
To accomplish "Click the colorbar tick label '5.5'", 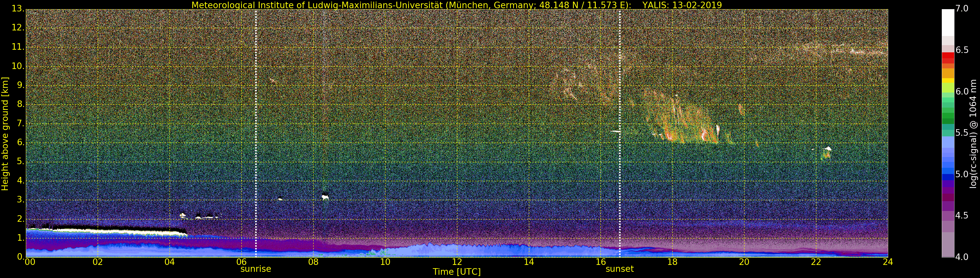I will tap(962, 133).
